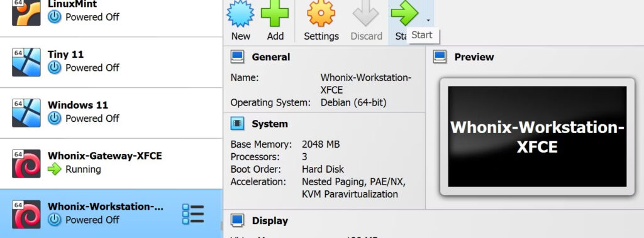
Task: Open the Whonix-Workstation machine tools menu icon
Action: 193,214
